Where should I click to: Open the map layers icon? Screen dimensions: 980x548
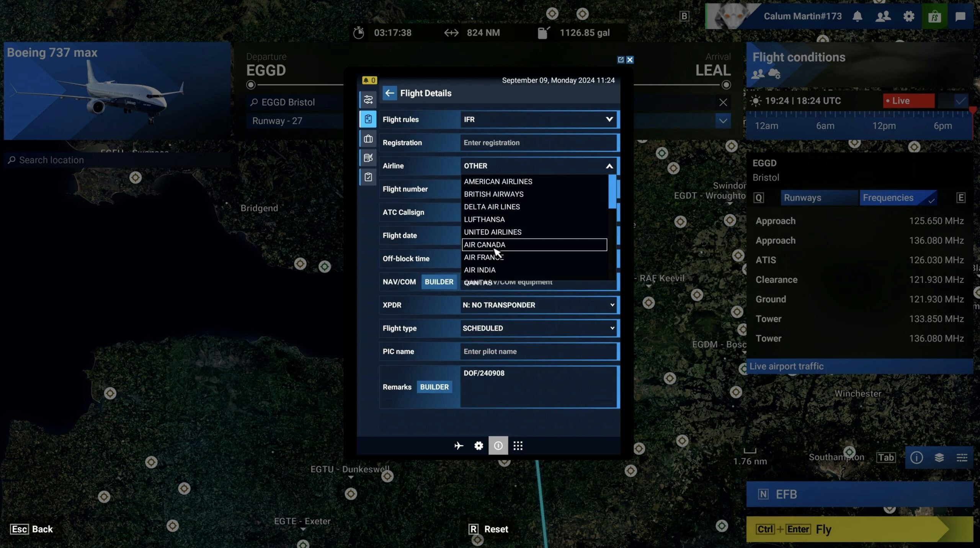[939, 457]
